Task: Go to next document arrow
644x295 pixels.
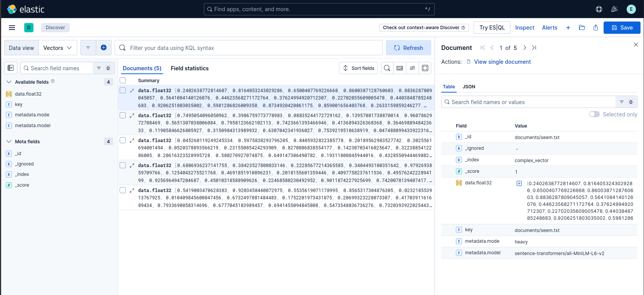Action: click(x=524, y=48)
